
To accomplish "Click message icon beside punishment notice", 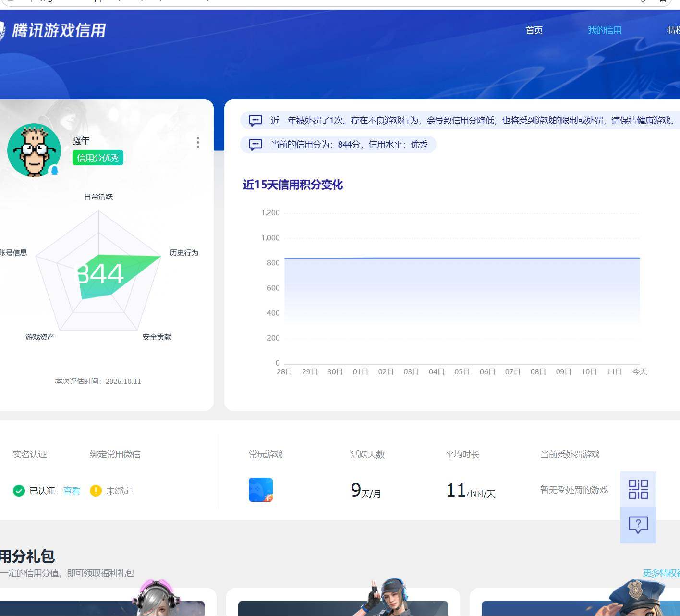I will tap(255, 121).
